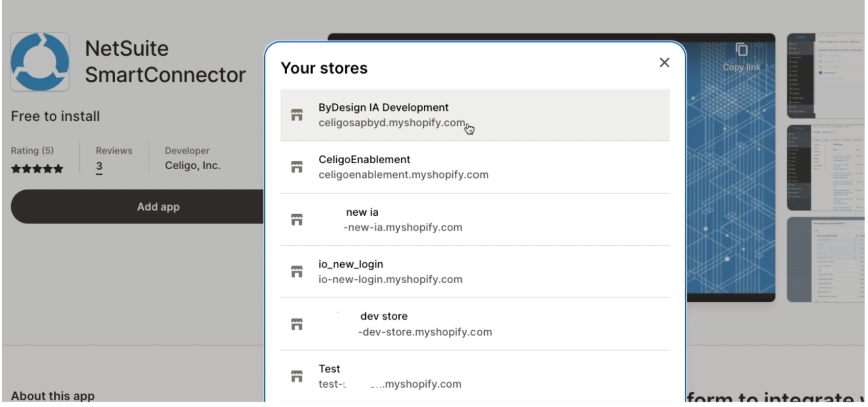Screen dimensions: 868x407
Task: Click the five-star rating
Action: [37, 169]
